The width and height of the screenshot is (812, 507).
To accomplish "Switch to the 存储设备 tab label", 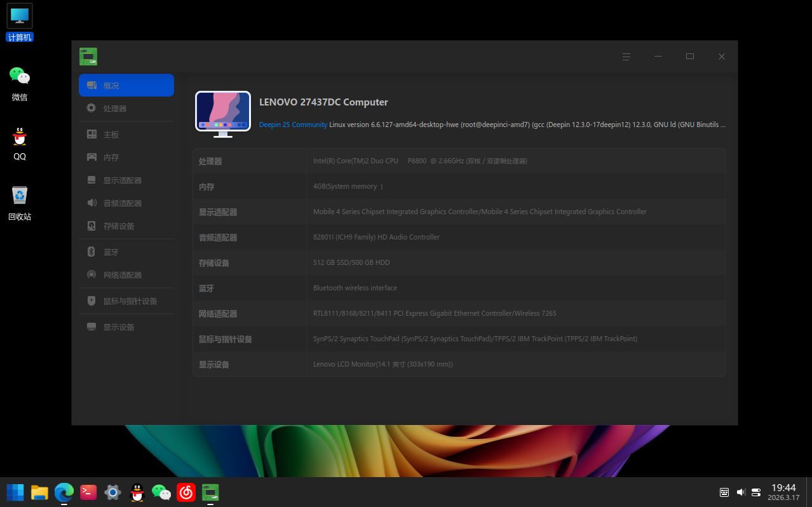I will click(119, 226).
